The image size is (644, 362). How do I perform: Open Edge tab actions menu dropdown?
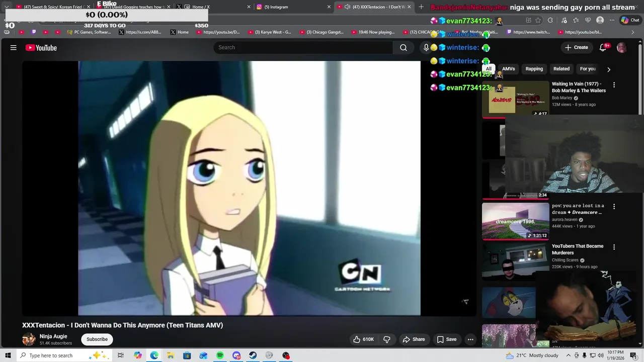7,7
